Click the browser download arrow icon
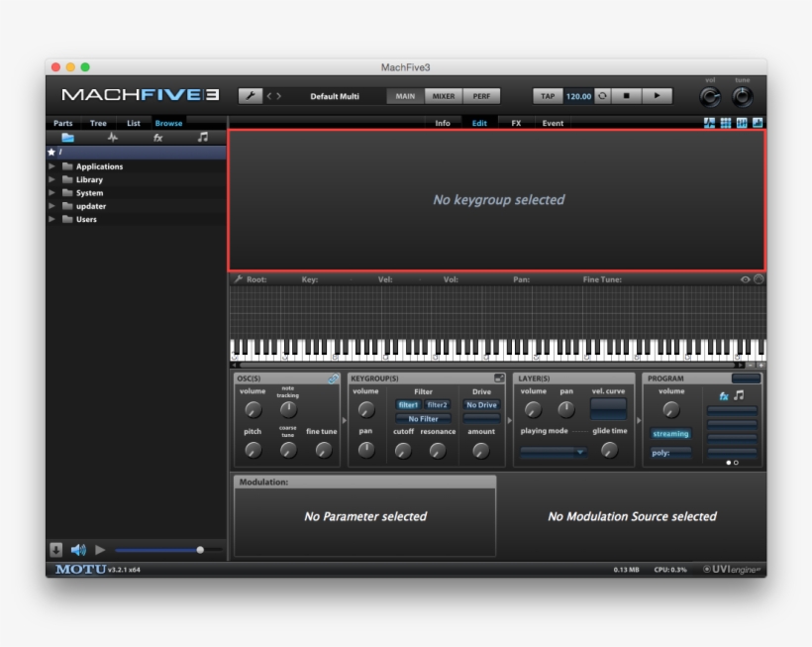812x647 pixels. point(55,550)
